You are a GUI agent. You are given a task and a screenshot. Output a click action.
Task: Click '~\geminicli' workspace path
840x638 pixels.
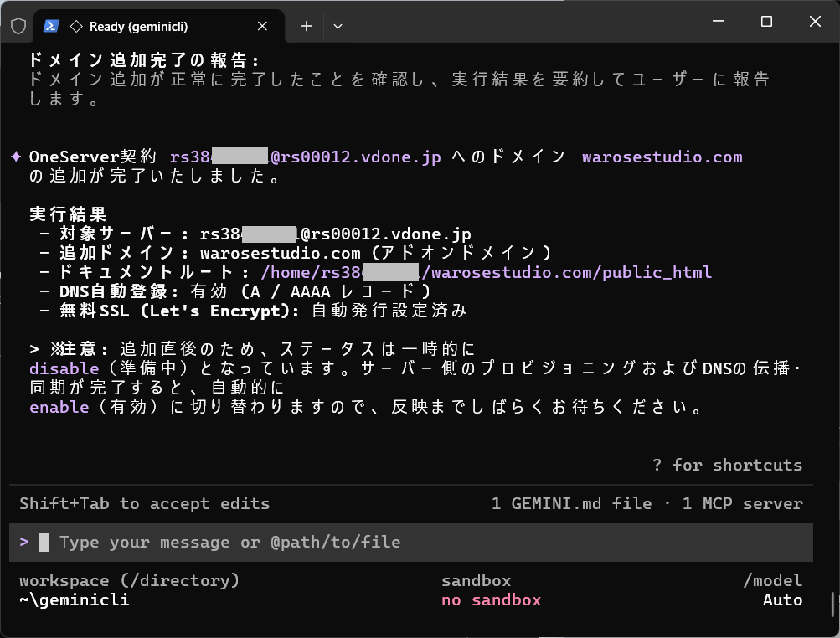pyautogui.click(x=75, y=600)
